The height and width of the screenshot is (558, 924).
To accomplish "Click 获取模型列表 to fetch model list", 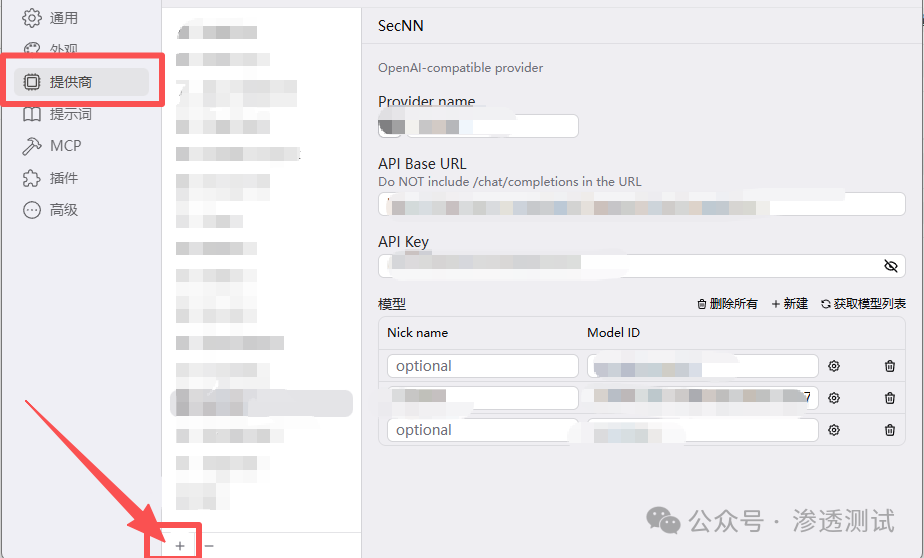I will tap(863, 303).
